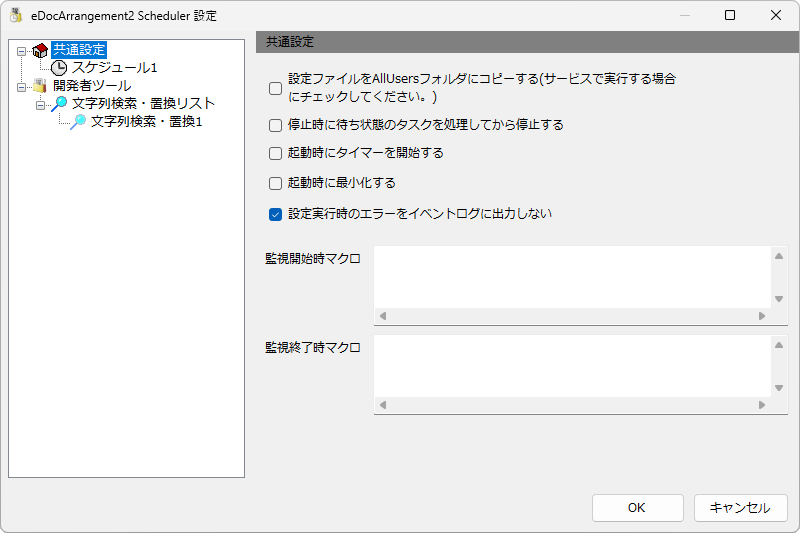The height and width of the screenshot is (533, 800).
Task: Click the house icon beside 共通設定
Action: coord(40,50)
